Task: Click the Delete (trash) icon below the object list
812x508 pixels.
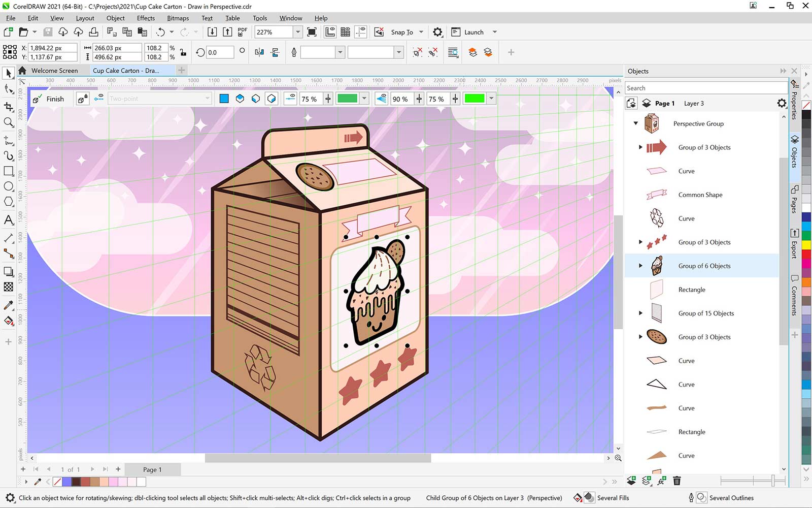Action: 677,480
